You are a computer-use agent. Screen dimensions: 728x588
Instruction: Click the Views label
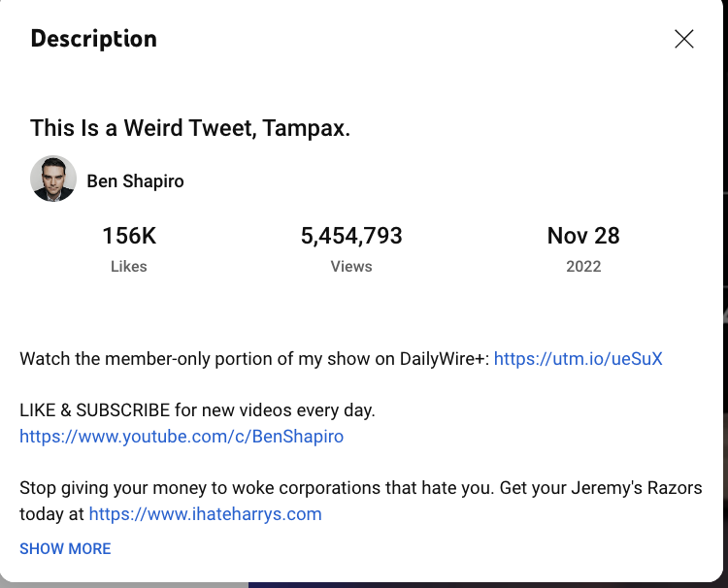click(x=351, y=266)
